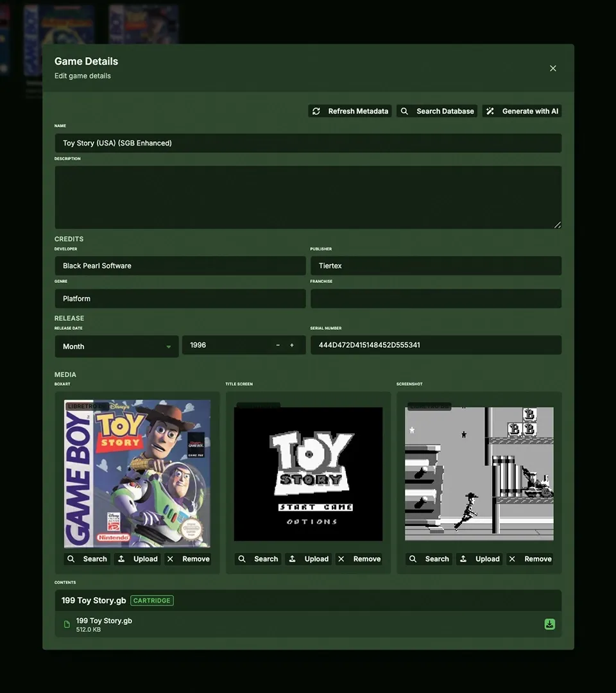616x693 pixels.
Task: Remove the boxart image
Action: pyautogui.click(x=188, y=559)
